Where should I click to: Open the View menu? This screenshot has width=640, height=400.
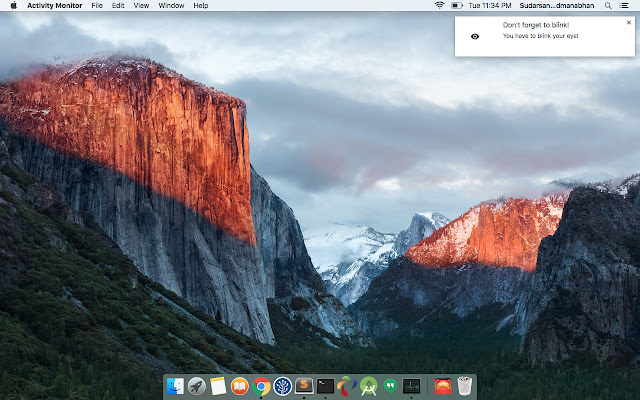point(141,5)
